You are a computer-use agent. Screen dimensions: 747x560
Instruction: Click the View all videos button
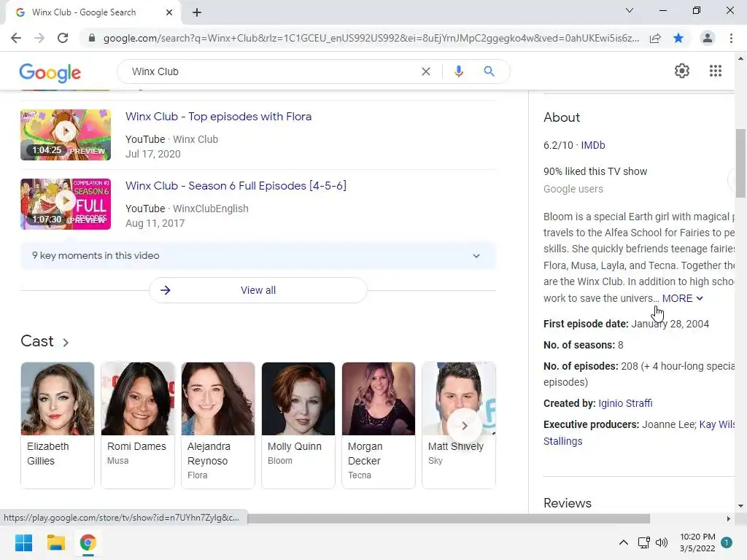tap(258, 290)
